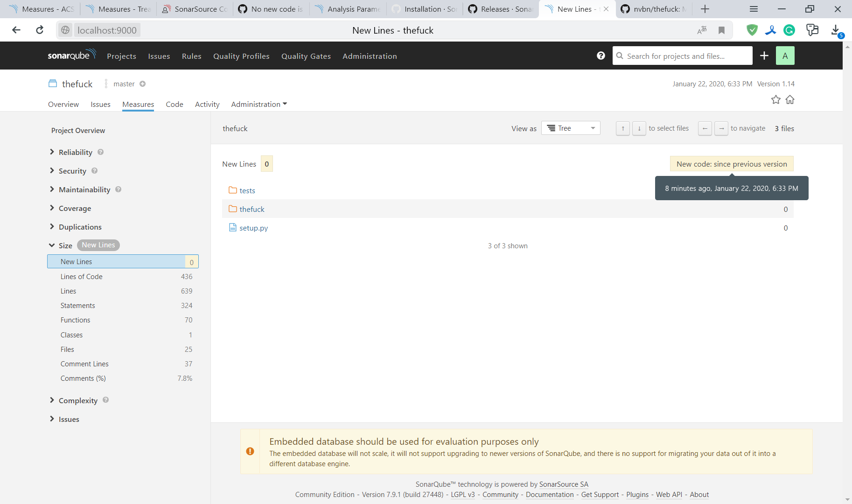Click the localhost:9000 address bar
Viewport: 852px width, 504px height.
107,30
